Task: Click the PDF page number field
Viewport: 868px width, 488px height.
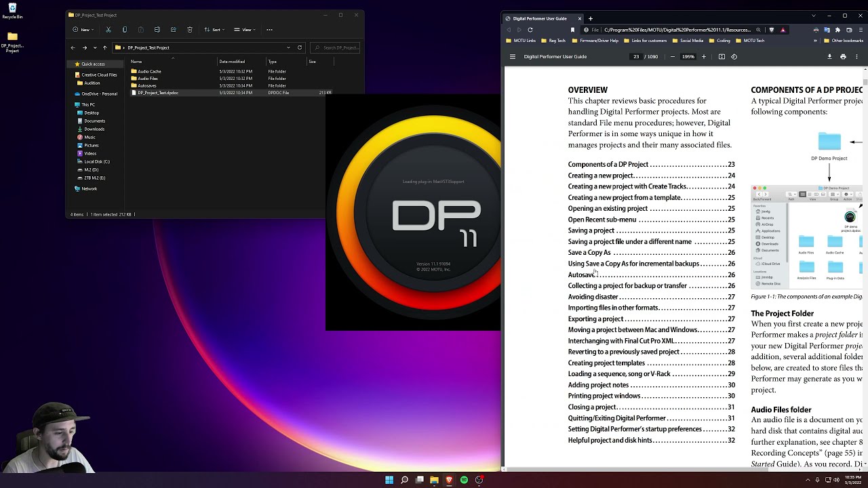Action: [636, 57]
